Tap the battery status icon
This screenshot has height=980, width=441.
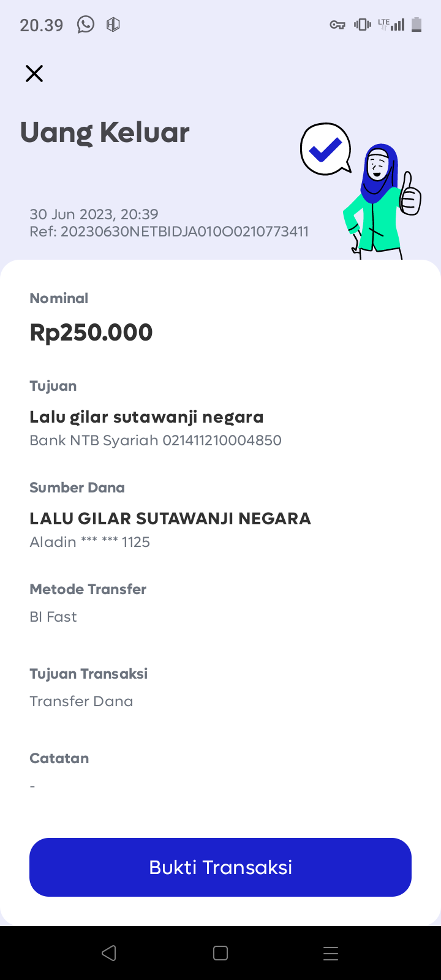[x=417, y=24]
